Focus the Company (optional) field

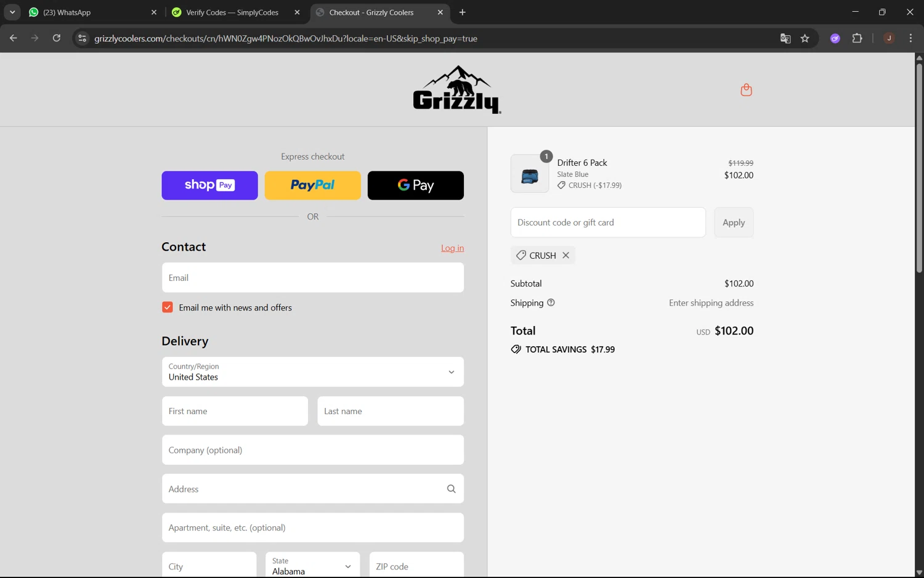tap(313, 450)
